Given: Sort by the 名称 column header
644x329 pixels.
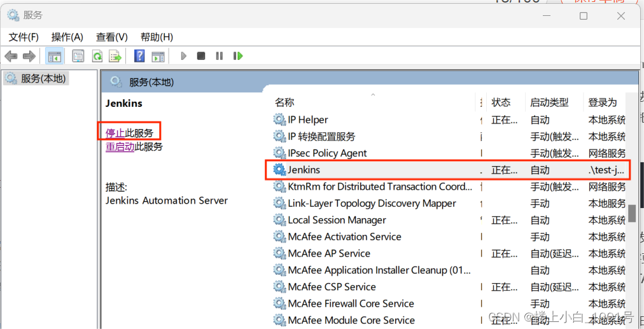Looking at the screenshot, I should [284, 102].
